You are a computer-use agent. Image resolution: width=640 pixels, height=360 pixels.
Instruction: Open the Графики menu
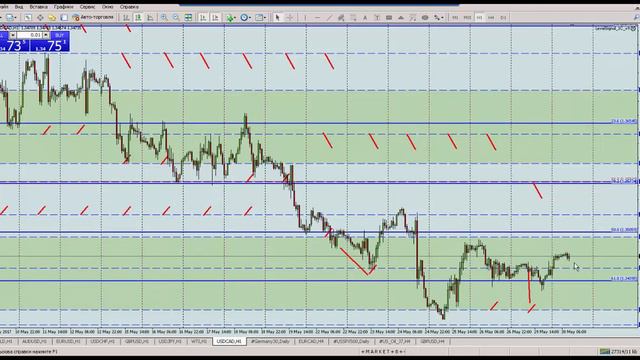coord(64,7)
